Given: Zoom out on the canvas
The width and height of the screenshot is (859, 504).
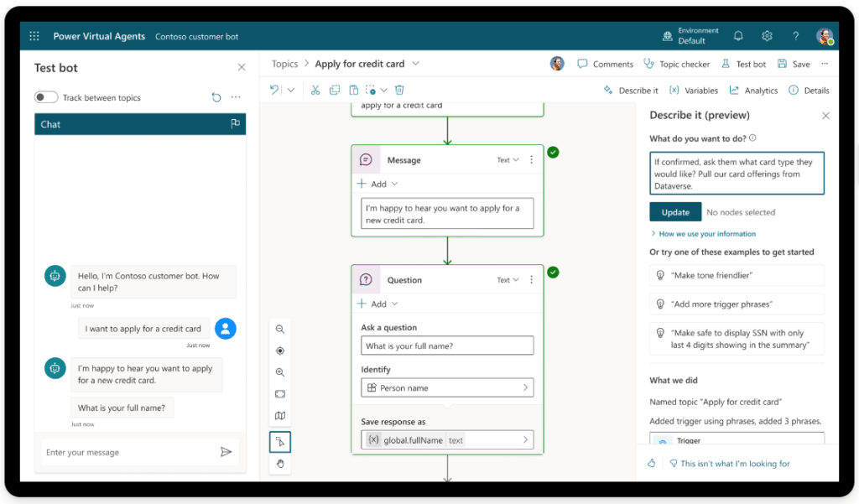Looking at the screenshot, I should pos(280,330).
